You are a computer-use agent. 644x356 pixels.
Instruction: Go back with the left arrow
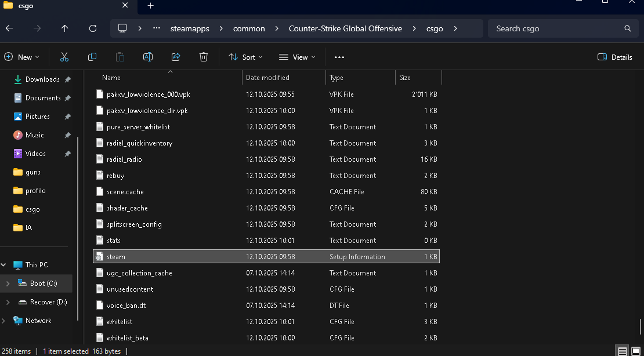click(x=9, y=28)
